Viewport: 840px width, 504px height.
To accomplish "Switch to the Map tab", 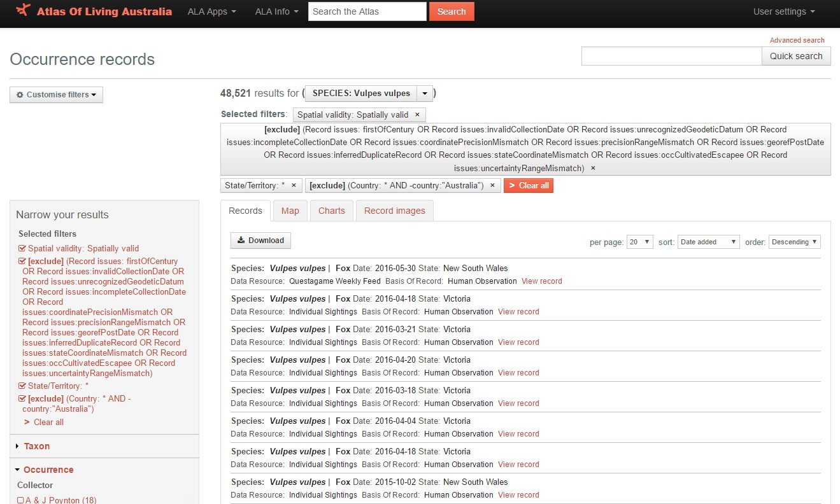I will click(x=290, y=210).
